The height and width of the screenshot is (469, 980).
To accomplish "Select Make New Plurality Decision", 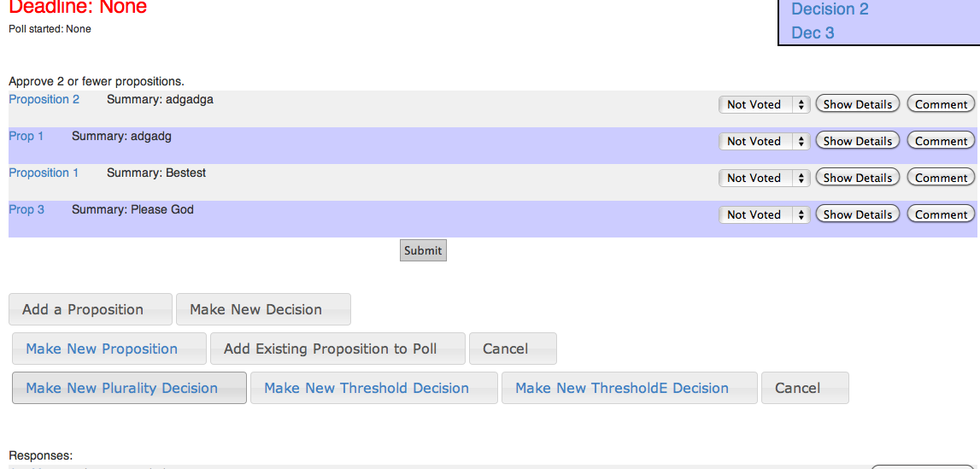I will click(129, 388).
